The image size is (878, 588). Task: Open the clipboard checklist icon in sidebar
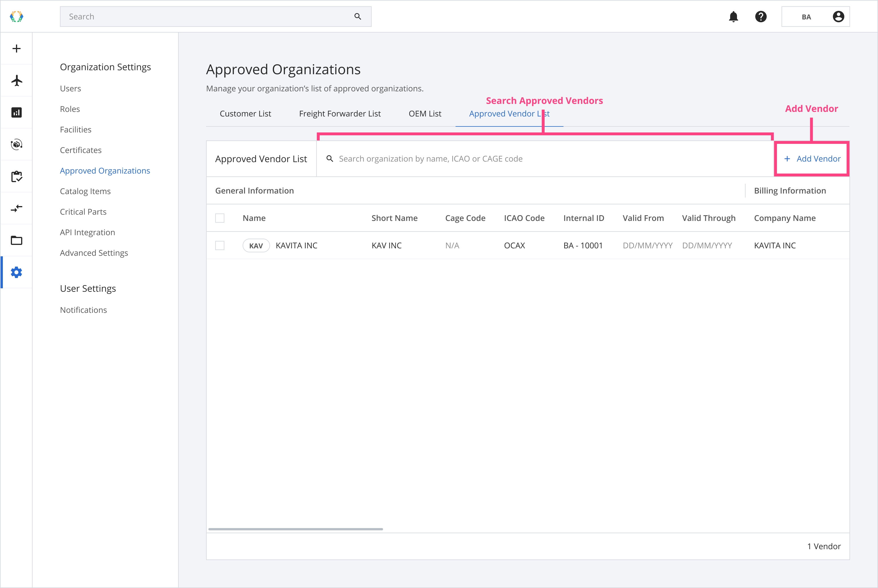17,176
